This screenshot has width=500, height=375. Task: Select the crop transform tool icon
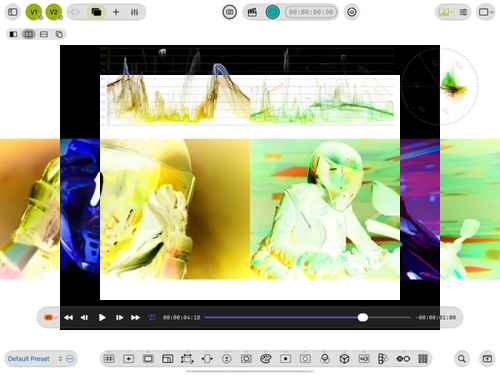tap(187, 359)
